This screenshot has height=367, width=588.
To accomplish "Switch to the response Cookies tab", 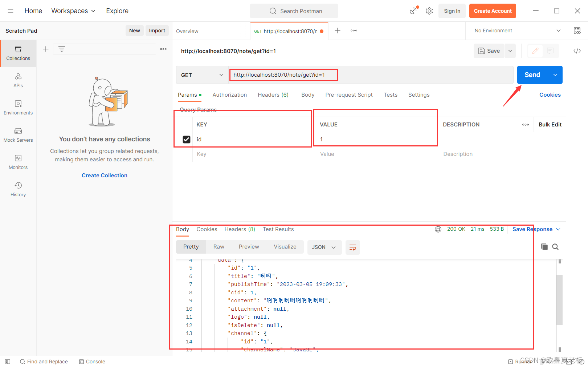I will (x=207, y=229).
